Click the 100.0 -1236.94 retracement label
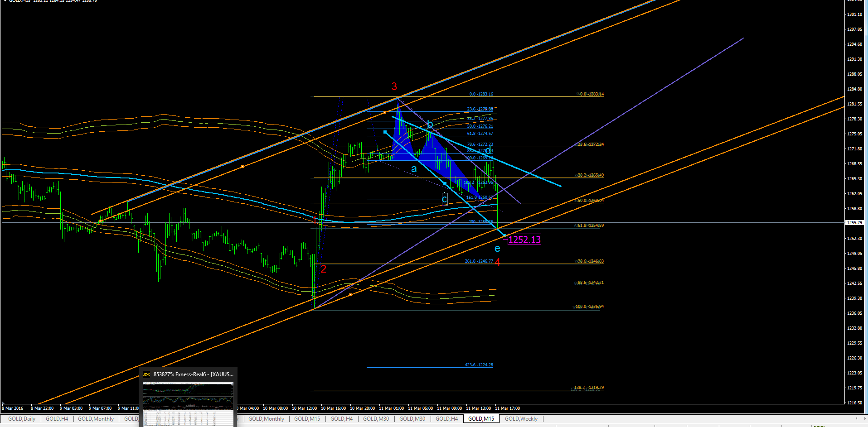 point(590,307)
